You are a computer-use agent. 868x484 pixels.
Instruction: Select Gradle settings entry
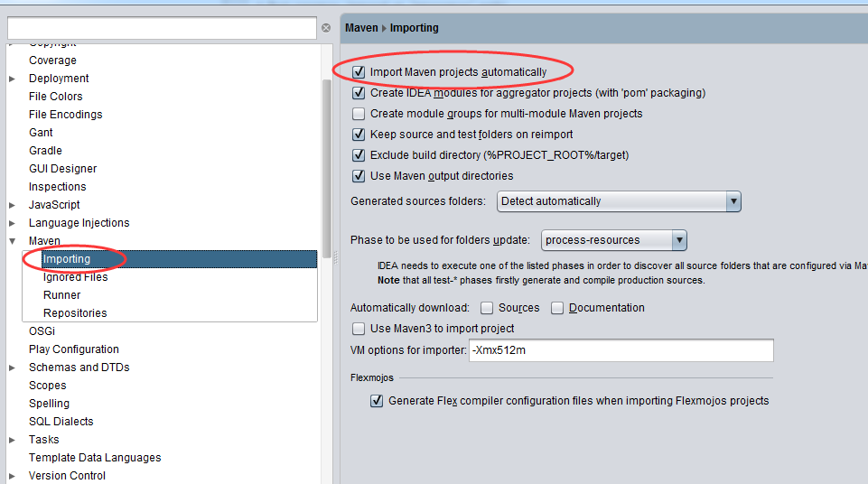coord(45,151)
